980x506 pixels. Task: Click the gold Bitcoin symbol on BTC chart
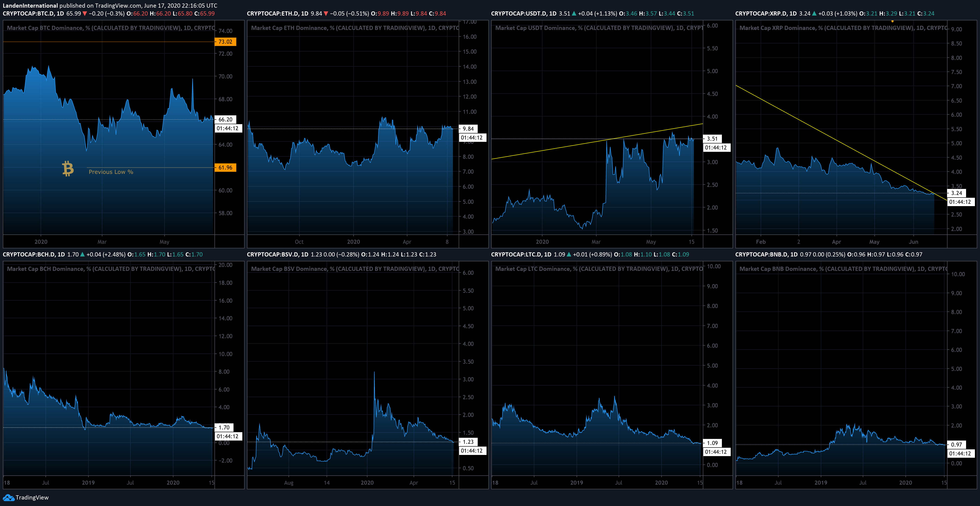(68, 169)
